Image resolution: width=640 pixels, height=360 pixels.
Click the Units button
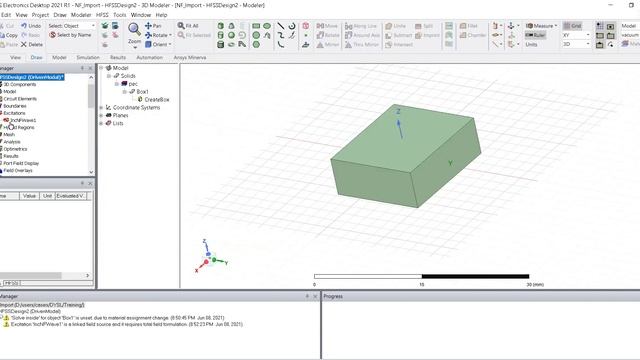tap(531, 44)
